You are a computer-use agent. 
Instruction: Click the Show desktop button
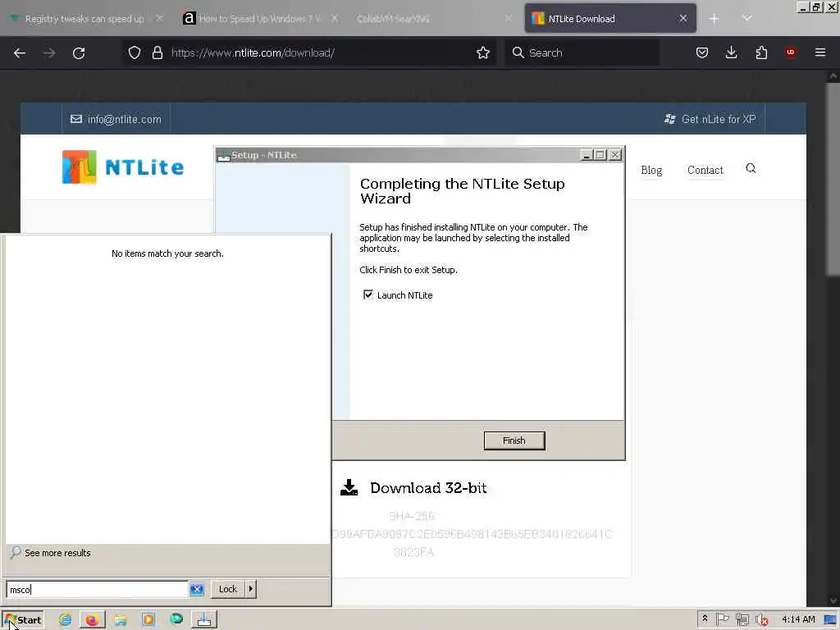coord(831,620)
